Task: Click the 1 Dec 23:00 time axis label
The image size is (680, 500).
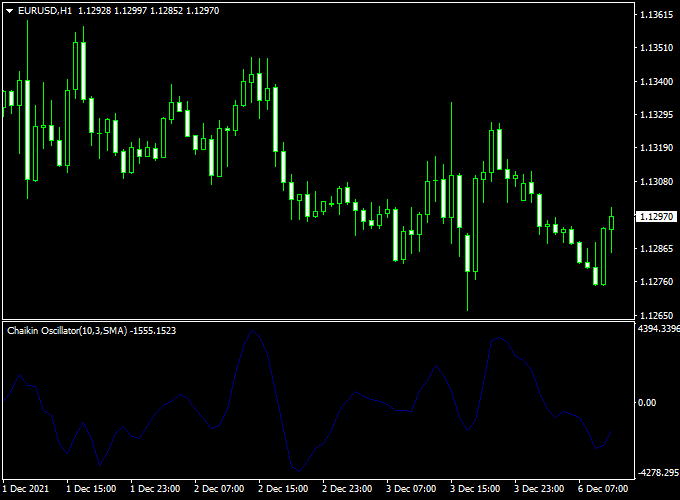Action: click(155, 489)
